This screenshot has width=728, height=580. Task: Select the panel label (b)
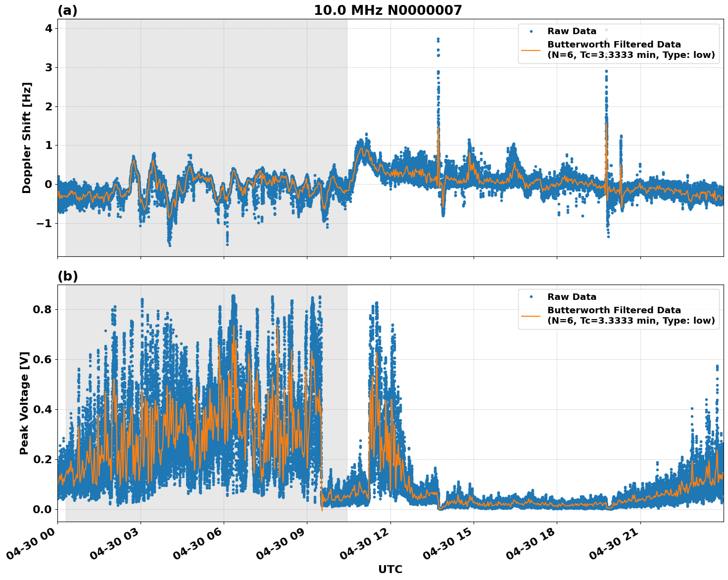[68, 275]
